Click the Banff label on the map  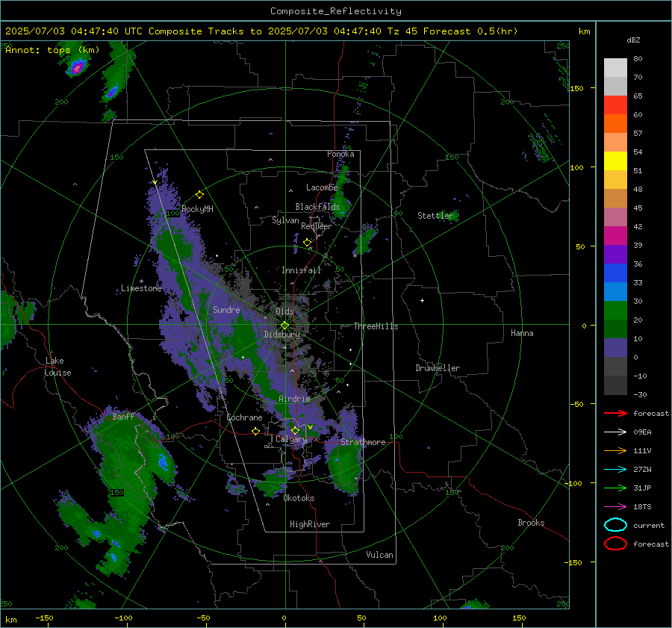(123, 416)
